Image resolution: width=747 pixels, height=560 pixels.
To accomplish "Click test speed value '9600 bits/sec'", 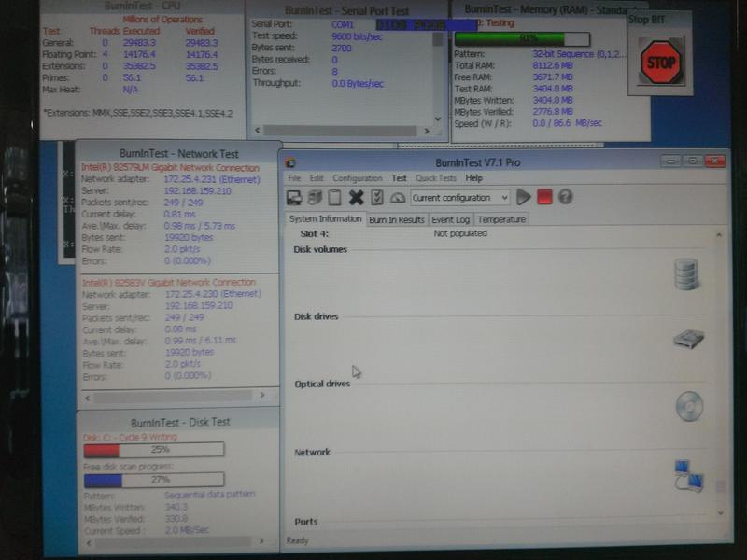I will click(x=357, y=36).
